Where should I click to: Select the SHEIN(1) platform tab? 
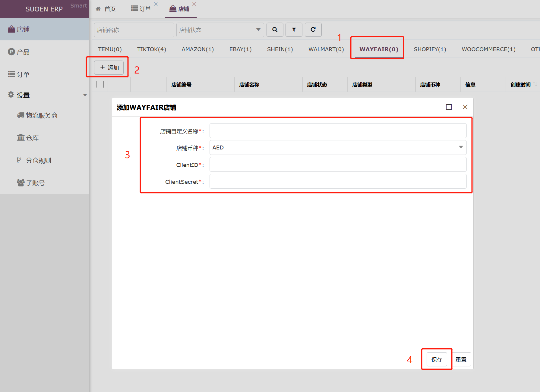(x=280, y=49)
